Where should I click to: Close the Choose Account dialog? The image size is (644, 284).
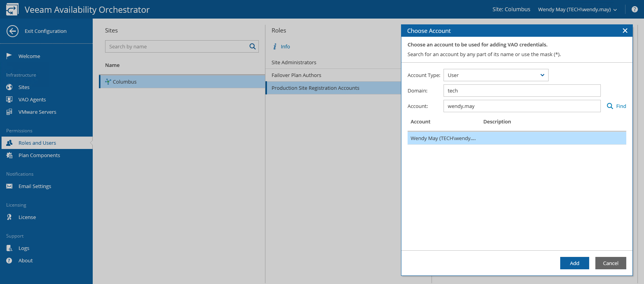625,31
